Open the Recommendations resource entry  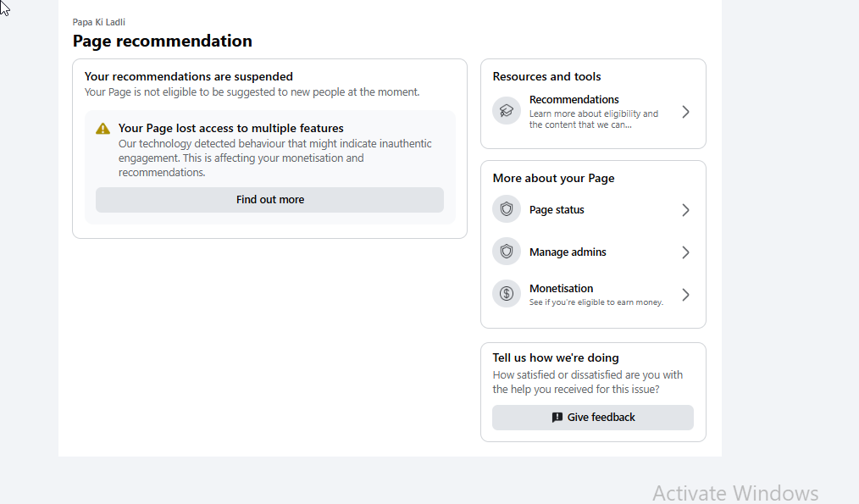(x=593, y=112)
